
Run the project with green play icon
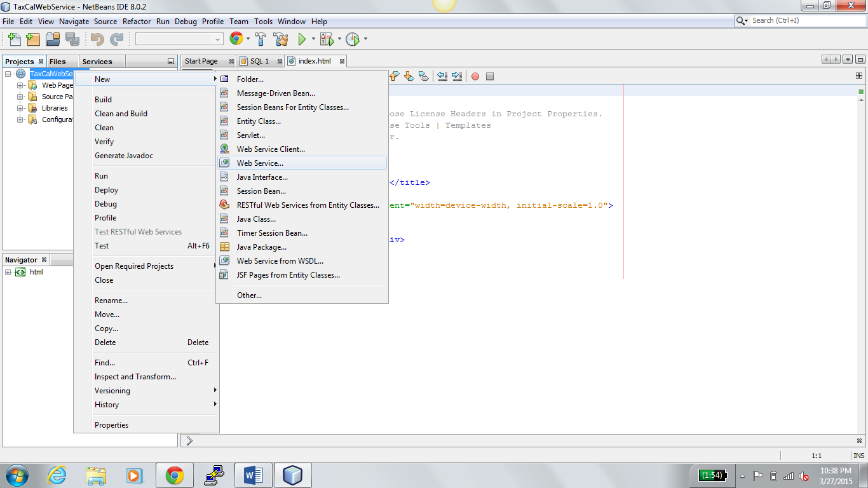[x=302, y=39]
